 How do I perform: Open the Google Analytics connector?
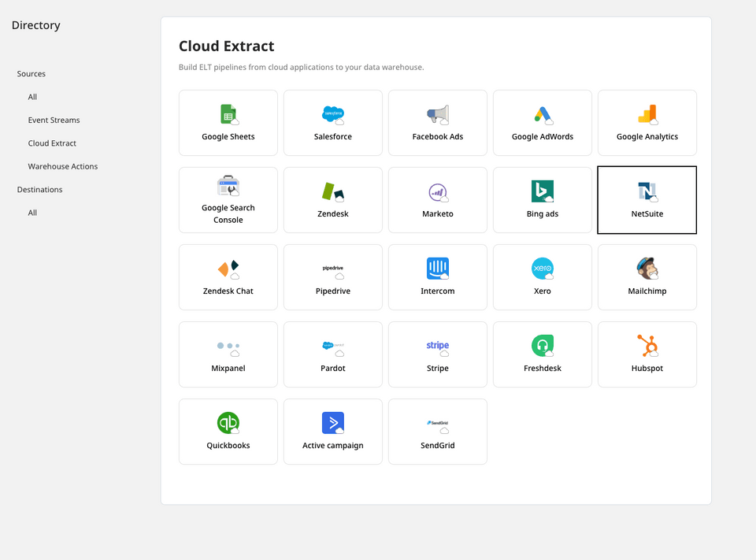click(x=647, y=123)
